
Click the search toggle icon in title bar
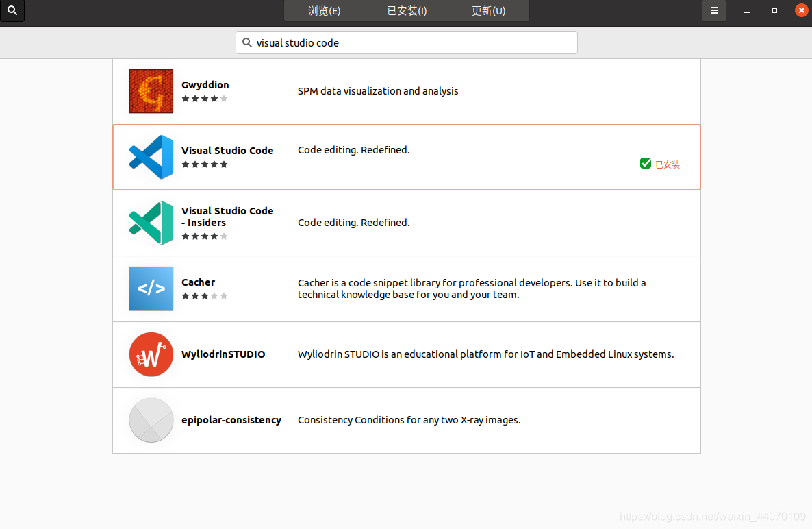pos(12,10)
